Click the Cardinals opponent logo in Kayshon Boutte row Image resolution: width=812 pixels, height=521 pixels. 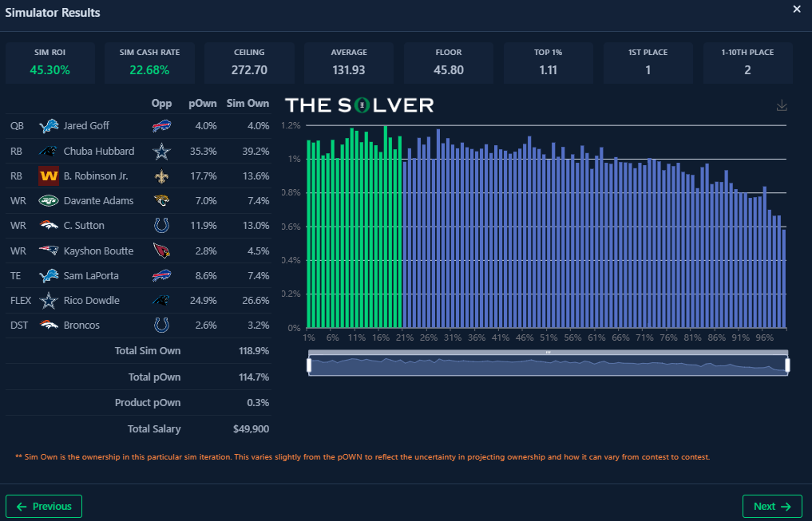tap(161, 251)
